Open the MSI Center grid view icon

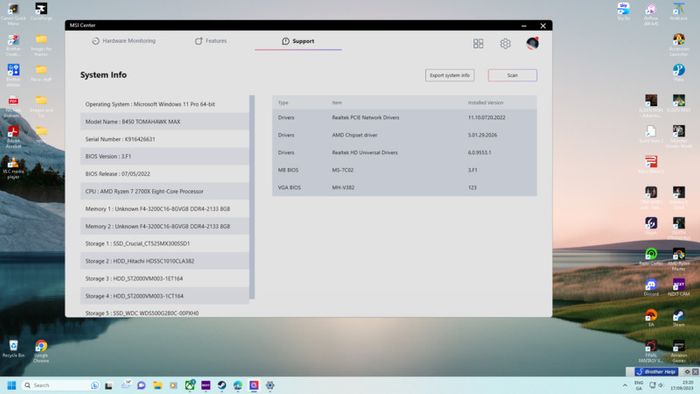[x=478, y=43]
